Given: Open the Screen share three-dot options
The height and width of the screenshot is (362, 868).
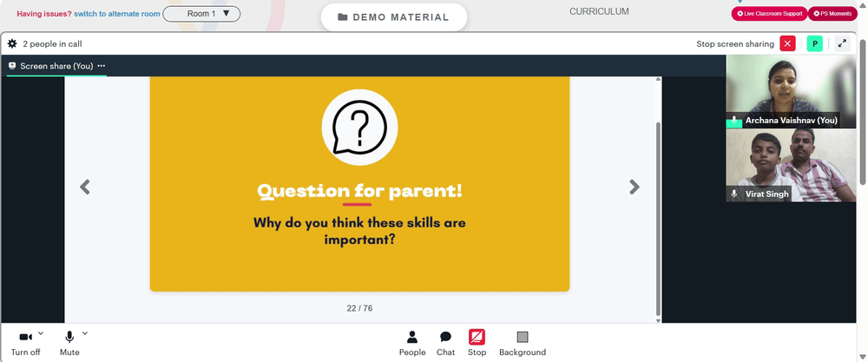Looking at the screenshot, I should (102, 66).
